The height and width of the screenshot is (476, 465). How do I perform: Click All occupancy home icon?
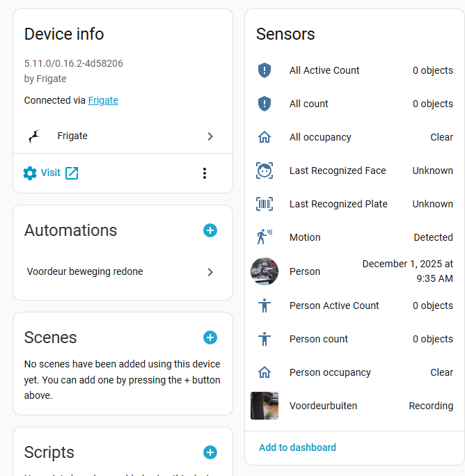coord(265,137)
